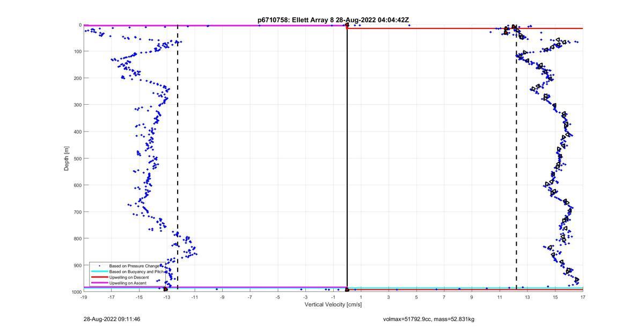Click x-axis tick label -7

pos(250,297)
